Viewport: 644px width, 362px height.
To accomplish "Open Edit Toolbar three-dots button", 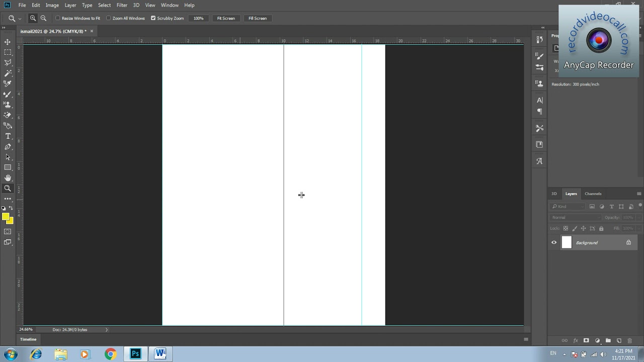I will (x=8, y=199).
